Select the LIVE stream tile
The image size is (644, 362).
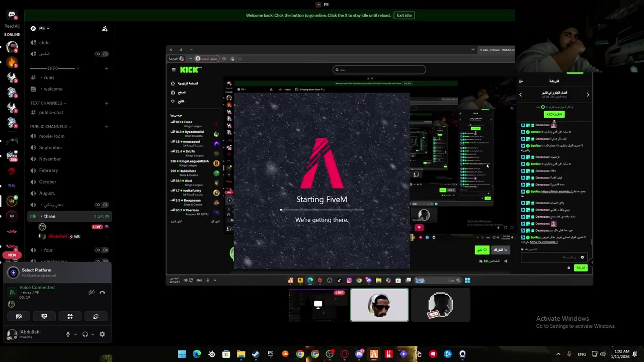coord(318,305)
